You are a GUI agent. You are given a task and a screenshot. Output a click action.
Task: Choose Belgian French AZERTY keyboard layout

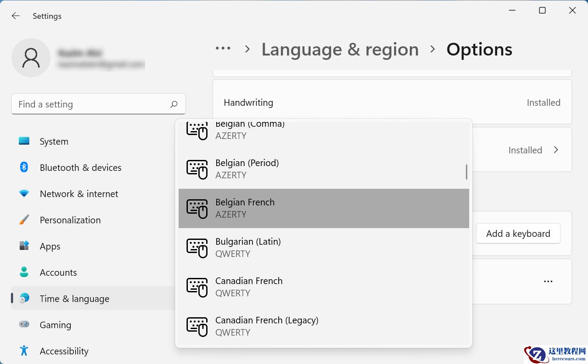[x=323, y=208]
